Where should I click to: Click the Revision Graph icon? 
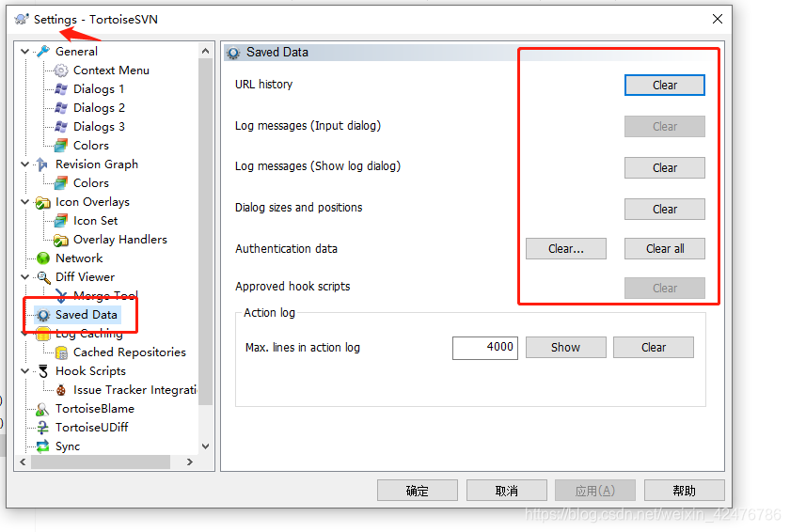coord(43,164)
